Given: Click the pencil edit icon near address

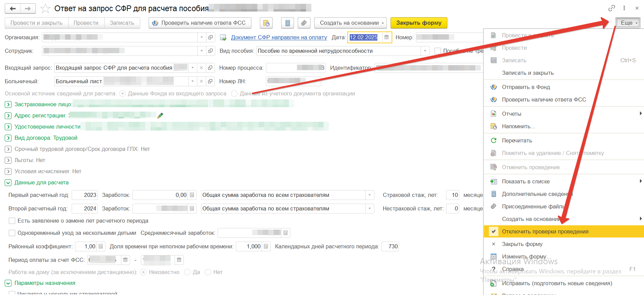Looking at the screenshot, I should pyautogui.click(x=160, y=116).
